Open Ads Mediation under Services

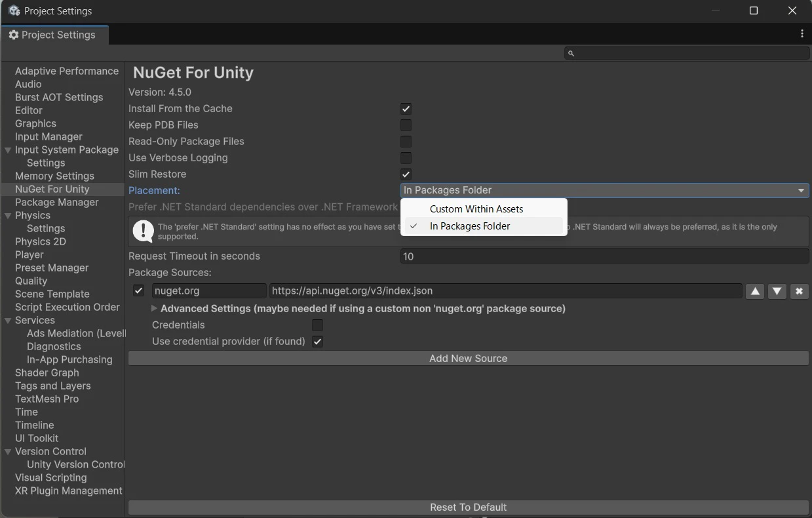pyautogui.click(x=76, y=333)
